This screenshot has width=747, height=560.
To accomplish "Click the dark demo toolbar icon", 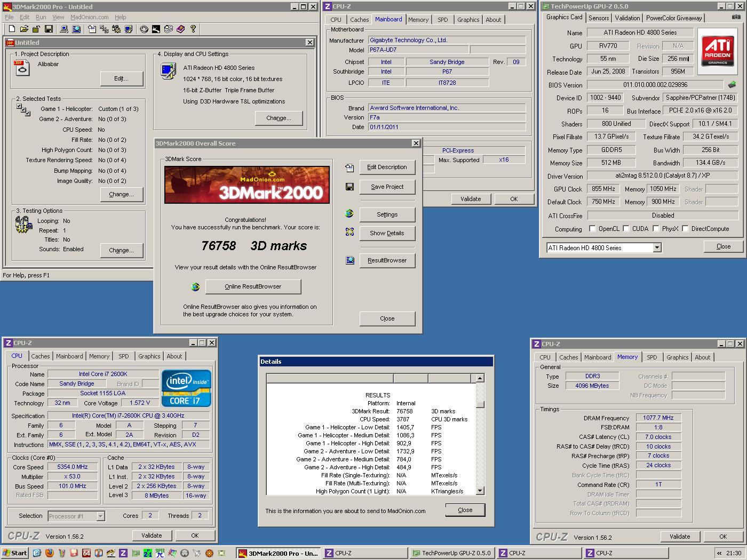I will (x=156, y=29).
